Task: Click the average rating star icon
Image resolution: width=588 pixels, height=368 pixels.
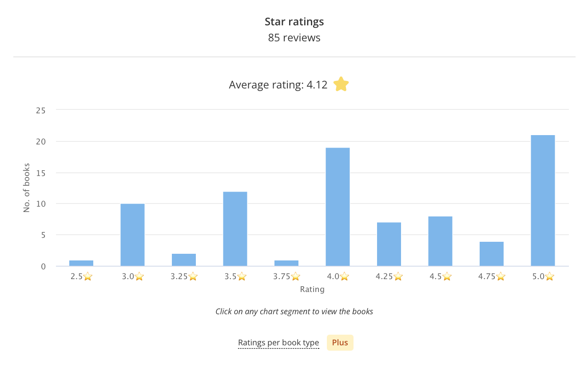Action: point(341,84)
